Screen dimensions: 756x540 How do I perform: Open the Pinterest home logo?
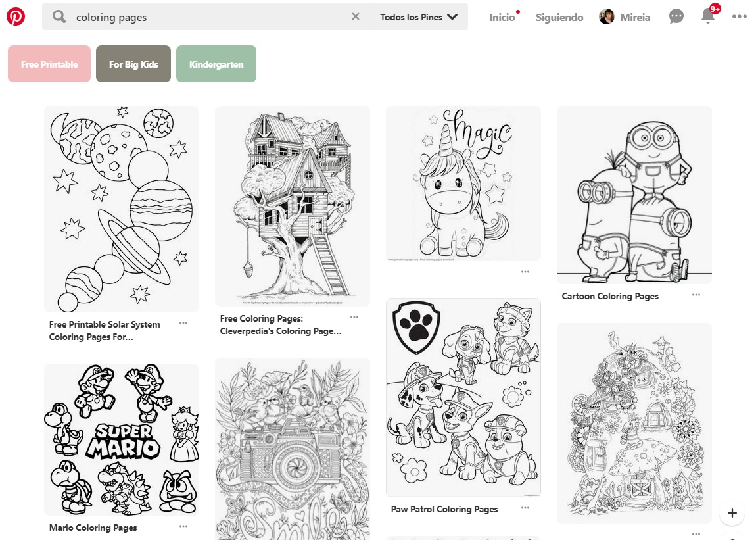coord(14,16)
